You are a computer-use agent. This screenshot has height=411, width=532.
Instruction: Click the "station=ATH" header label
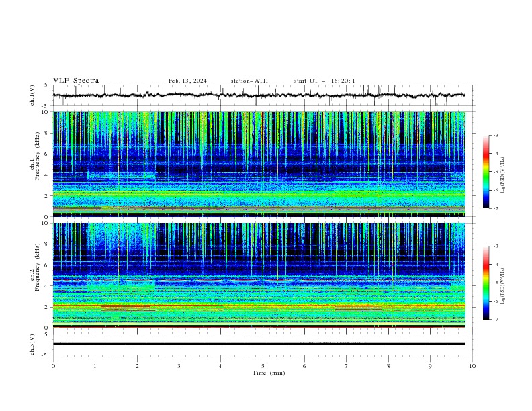click(x=249, y=81)
